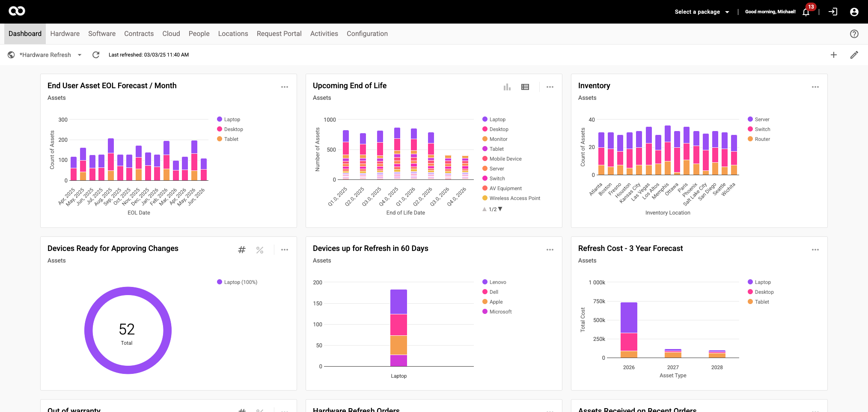Open the help question mark icon

(x=854, y=34)
